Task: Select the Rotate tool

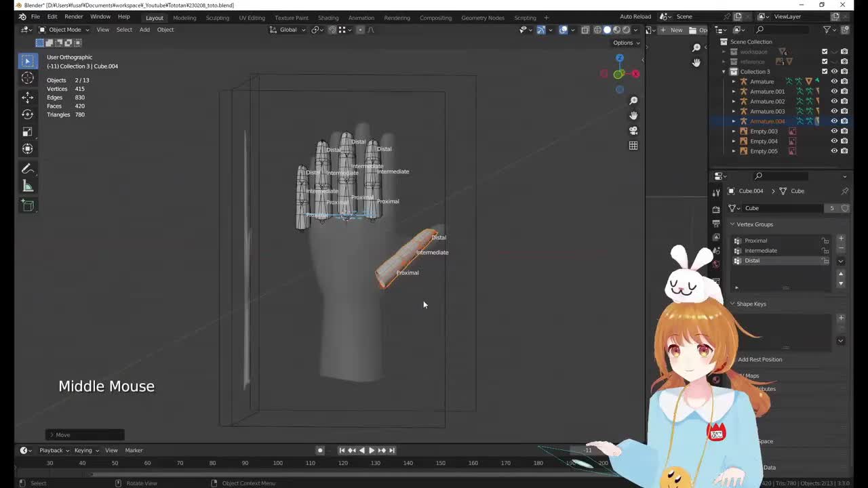Action: tap(28, 115)
